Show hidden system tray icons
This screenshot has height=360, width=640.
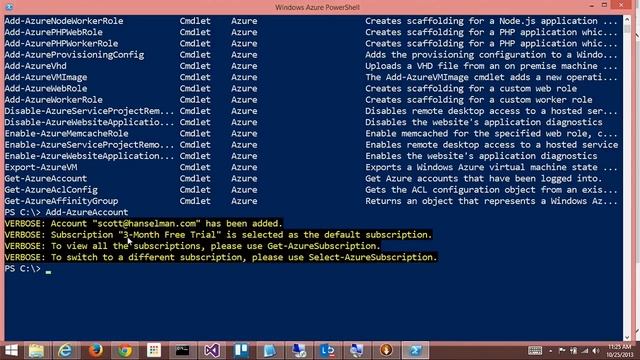click(551, 351)
